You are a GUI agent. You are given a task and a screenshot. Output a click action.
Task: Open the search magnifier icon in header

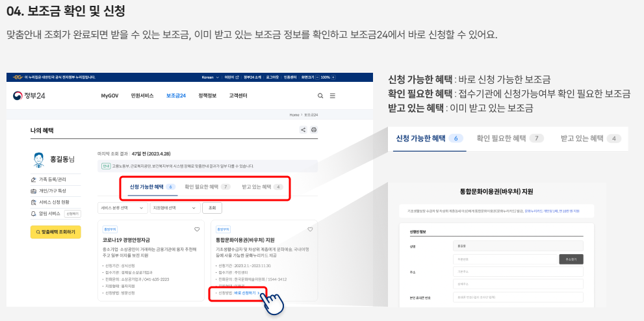[x=320, y=96]
